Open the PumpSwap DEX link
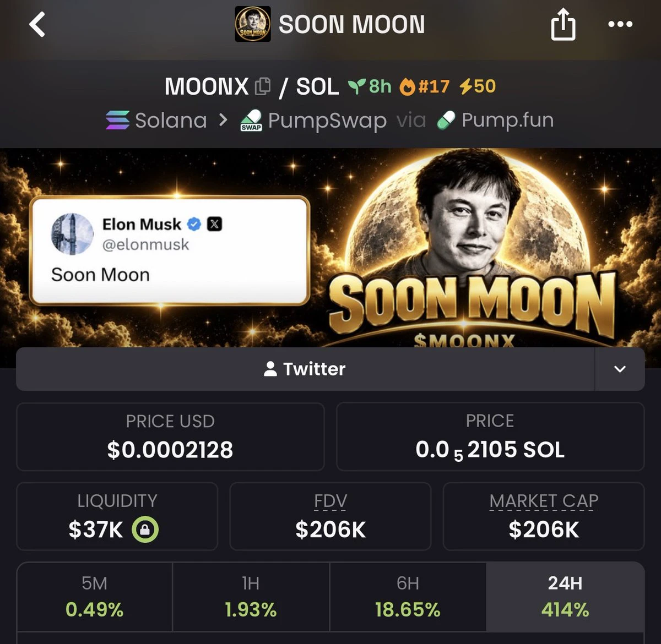This screenshot has height=644, width=661. [313, 121]
